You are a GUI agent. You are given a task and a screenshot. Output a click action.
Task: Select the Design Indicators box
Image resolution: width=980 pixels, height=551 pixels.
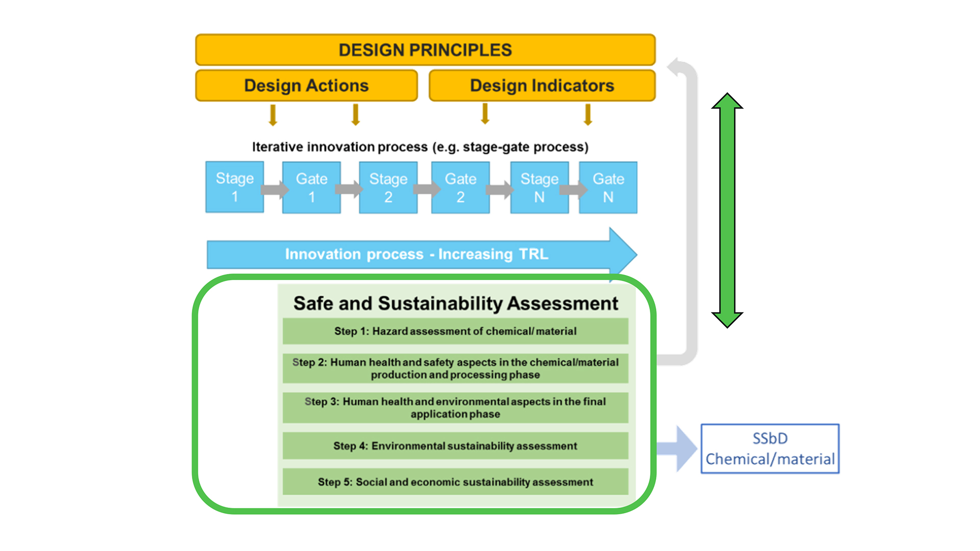point(542,86)
